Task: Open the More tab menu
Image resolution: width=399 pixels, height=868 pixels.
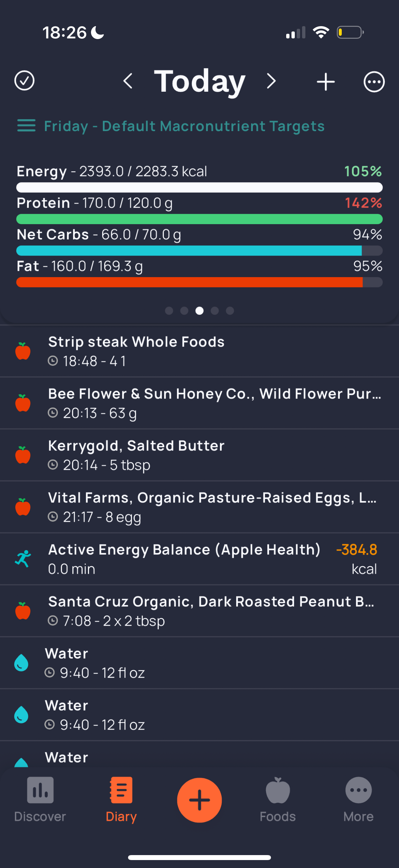Action: pyautogui.click(x=358, y=800)
